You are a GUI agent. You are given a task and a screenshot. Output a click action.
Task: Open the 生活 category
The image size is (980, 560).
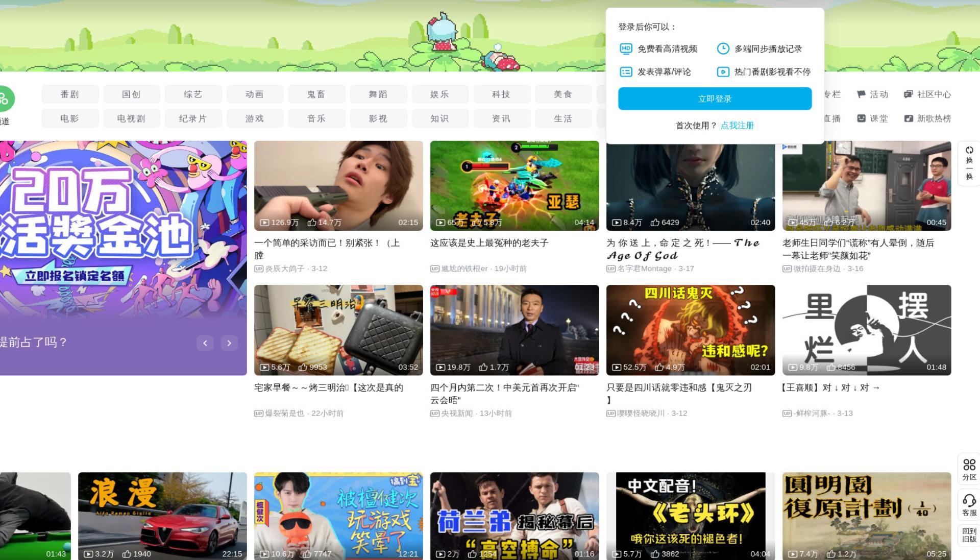[563, 118]
